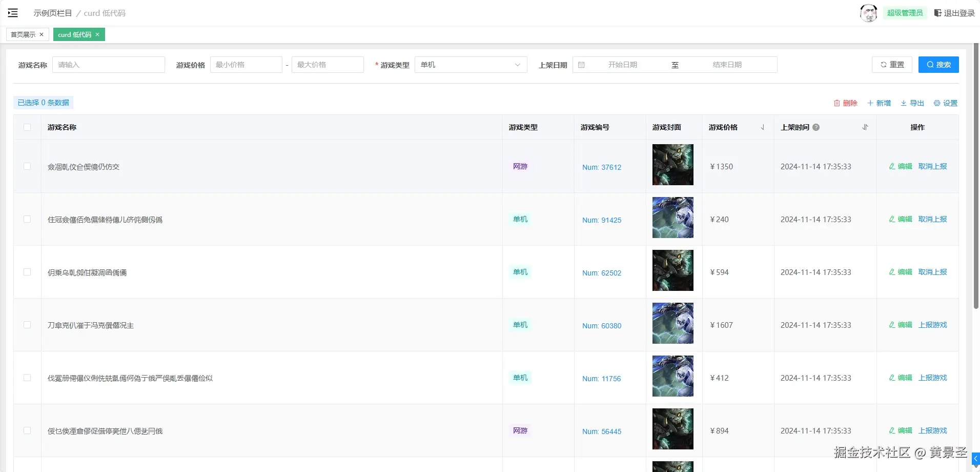Expand the blue side panel arrow at bottom right
Viewport: 980px width, 472px height.
pyautogui.click(x=976, y=459)
